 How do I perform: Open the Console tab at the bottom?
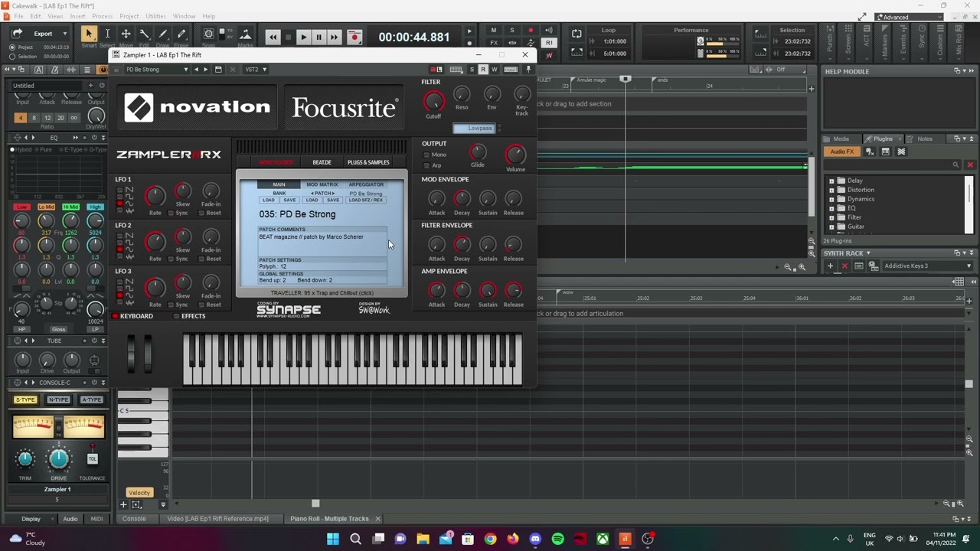[x=134, y=519]
